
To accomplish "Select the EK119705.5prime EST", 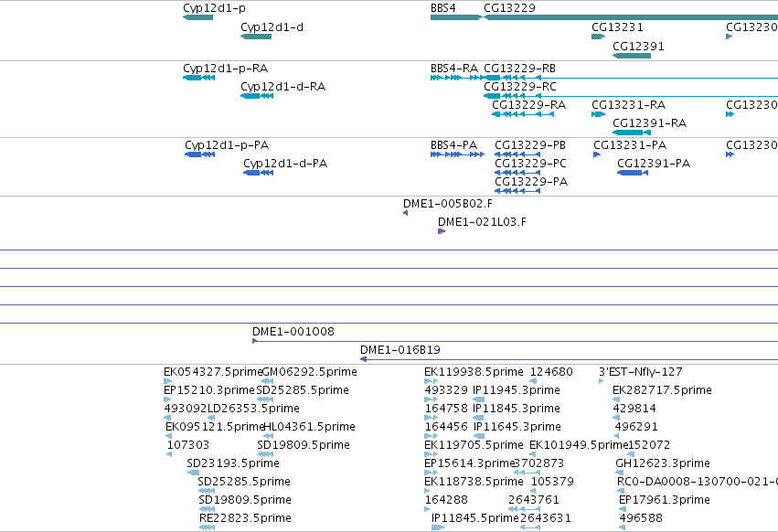I will point(432,454).
